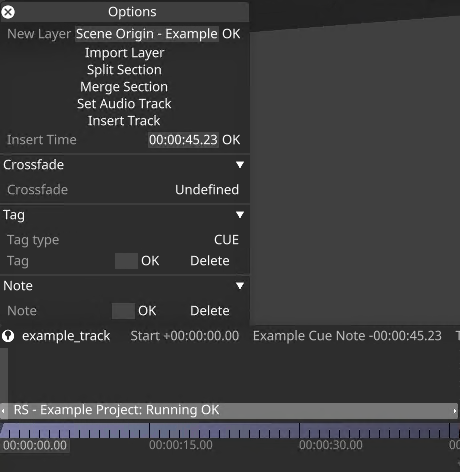Screen dimensions: 460x472
Task: Click the Note text input box
Action: coord(123,311)
